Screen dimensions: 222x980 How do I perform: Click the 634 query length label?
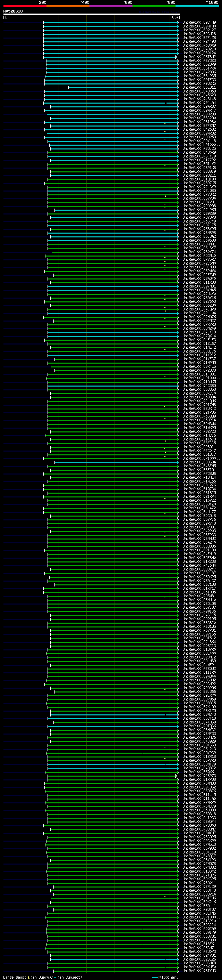(x=175, y=17)
